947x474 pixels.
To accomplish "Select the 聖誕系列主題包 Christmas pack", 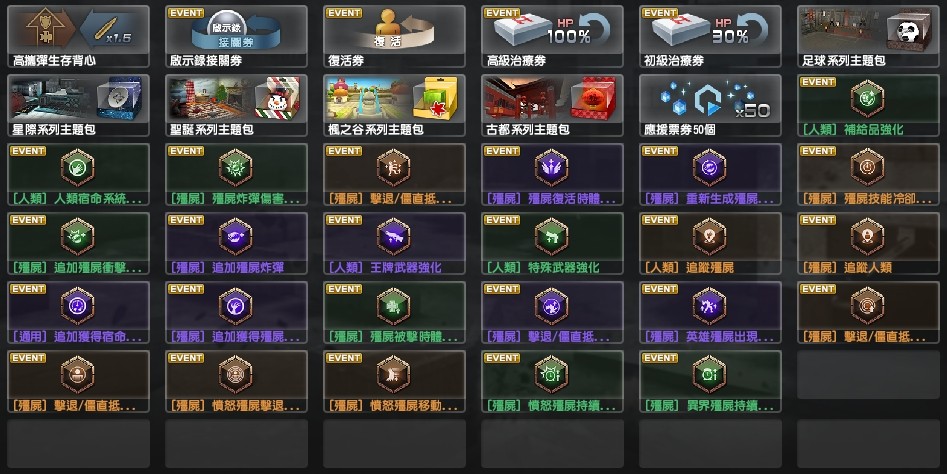I will [236, 105].
